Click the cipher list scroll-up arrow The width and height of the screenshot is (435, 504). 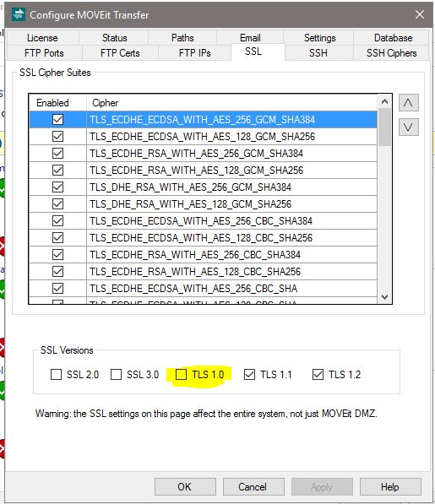coord(384,102)
